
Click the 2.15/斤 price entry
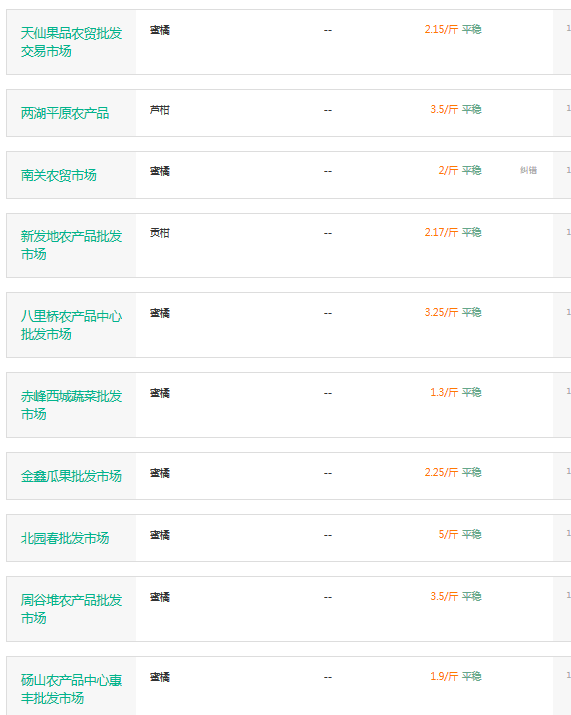(x=441, y=29)
